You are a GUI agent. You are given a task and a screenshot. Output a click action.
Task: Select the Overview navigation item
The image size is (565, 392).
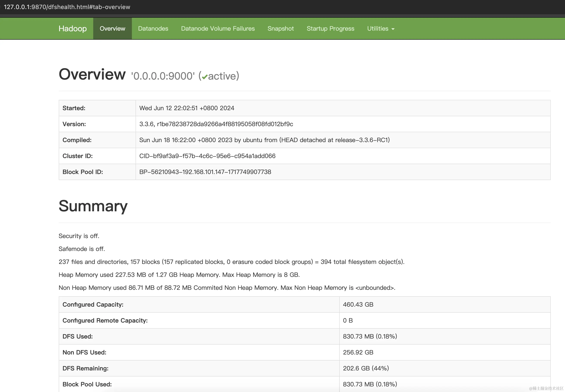pyautogui.click(x=112, y=28)
